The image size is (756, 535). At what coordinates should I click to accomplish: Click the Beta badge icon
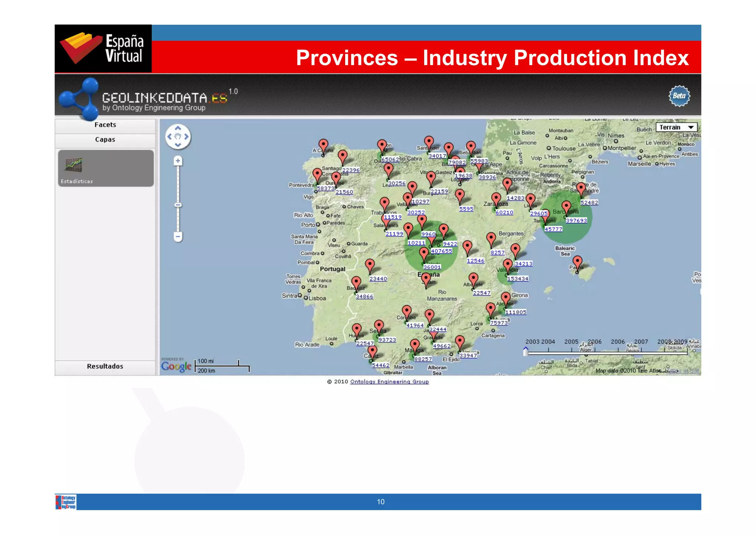(x=679, y=96)
